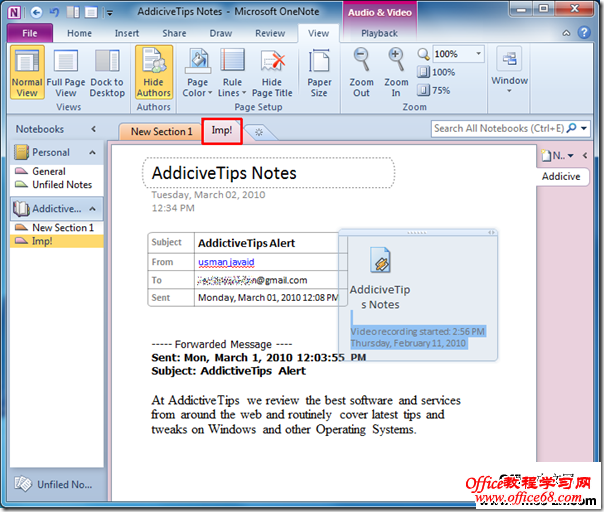Click the 12:34 PM page time
The height and width of the screenshot is (512, 604).
click(x=173, y=208)
